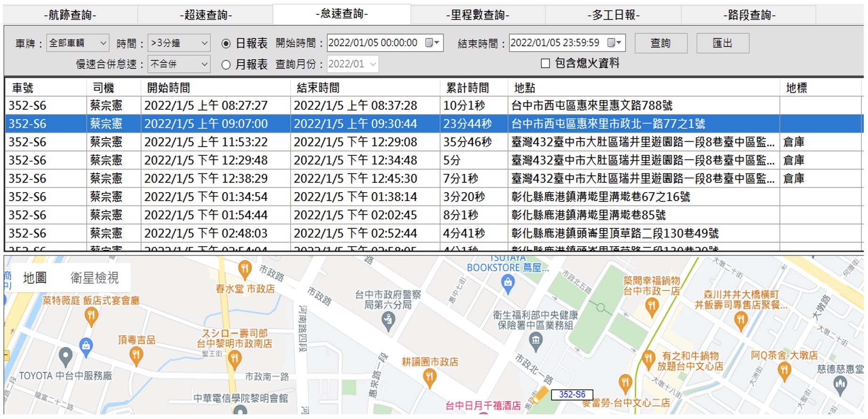Click 春水堂 市政店 restaurant map pin

[245, 270]
